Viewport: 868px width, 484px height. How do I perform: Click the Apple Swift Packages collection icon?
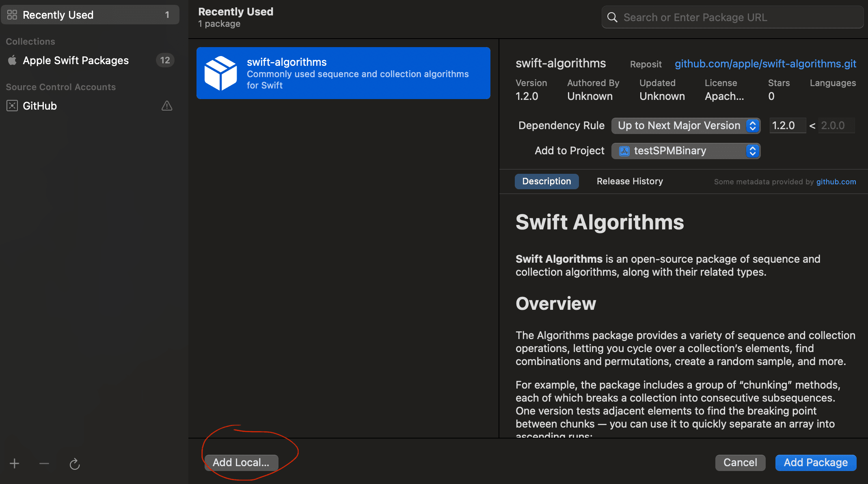[11, 60]
